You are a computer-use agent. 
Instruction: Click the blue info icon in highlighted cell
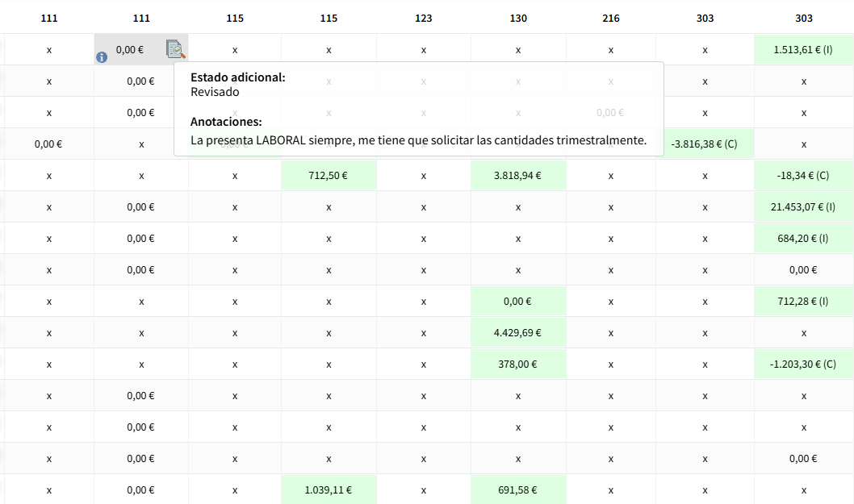tap(102, 57)
